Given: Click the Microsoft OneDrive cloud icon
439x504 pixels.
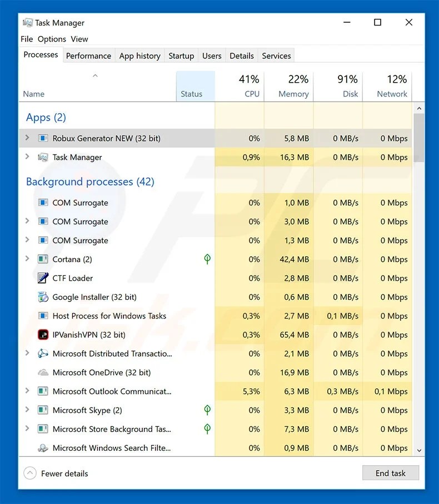Looking at the screenshot, I should point(43,372).
